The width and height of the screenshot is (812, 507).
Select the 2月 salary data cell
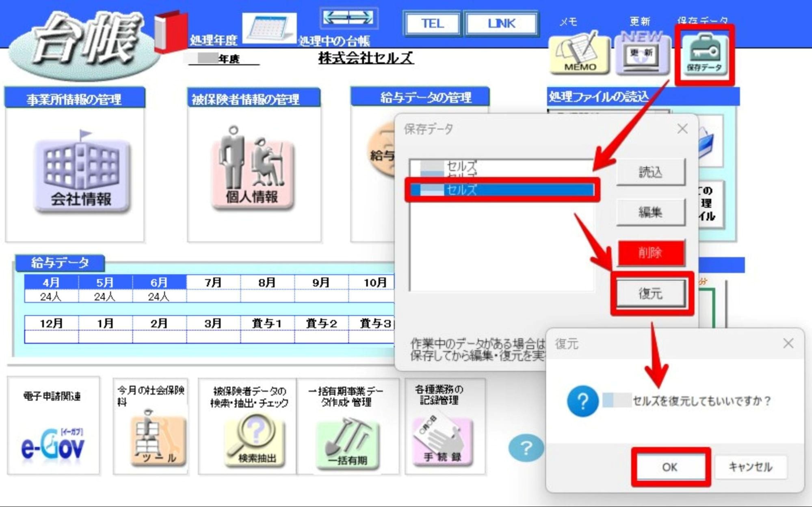click(159, 323)
